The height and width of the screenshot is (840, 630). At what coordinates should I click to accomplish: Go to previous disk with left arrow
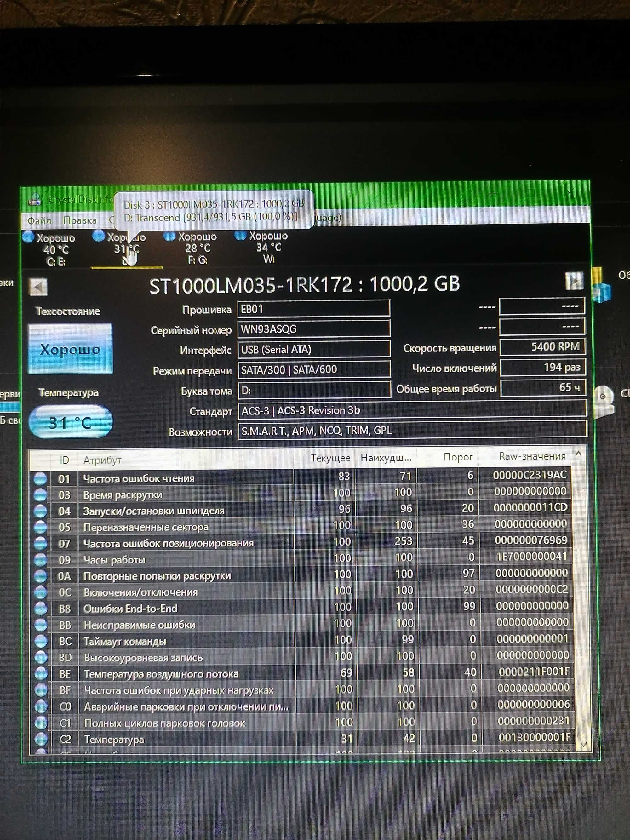tap(38, 287)
